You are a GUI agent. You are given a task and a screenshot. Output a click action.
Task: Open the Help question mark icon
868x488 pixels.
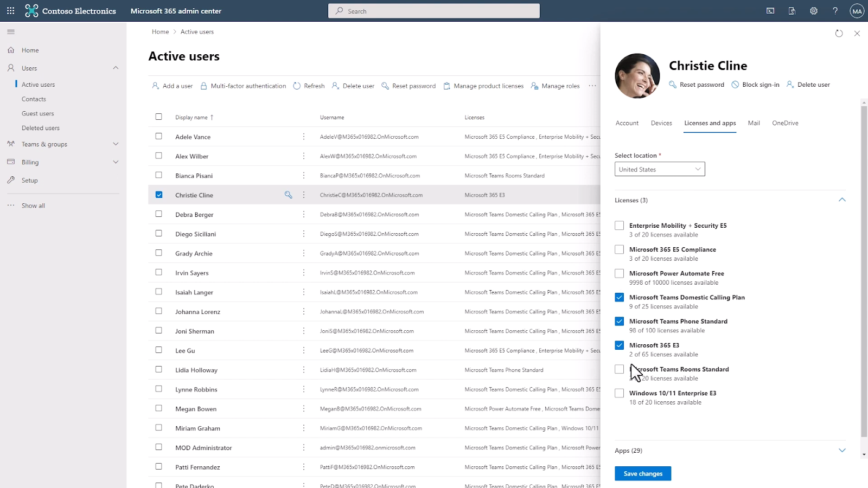(835, 11)
